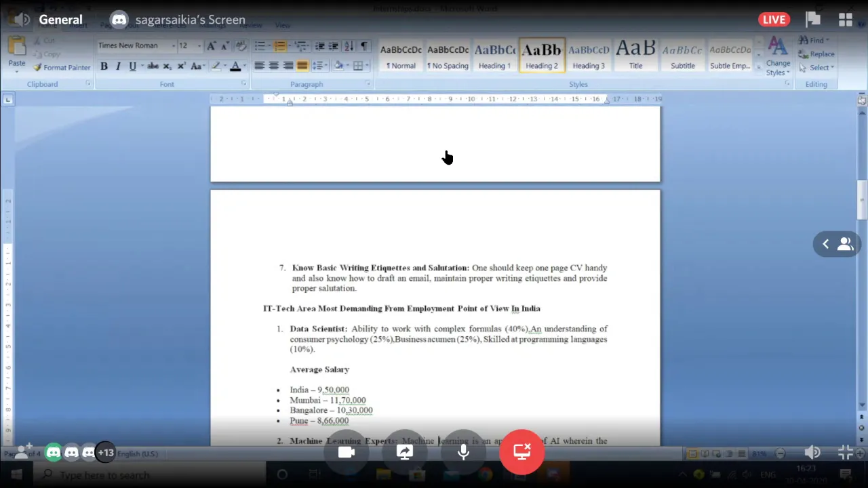This screenshot has width=868, height=488.
Task: Open the Line Spacing dropdown
Action: [318, 66]
